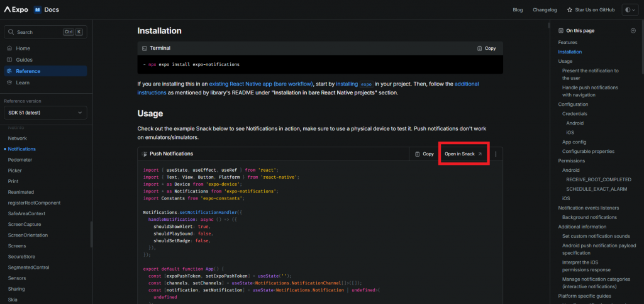Viewport: 644px width, 304px height.
Task: Click the Reference icon in sidebar
Action: coord(9,71)
